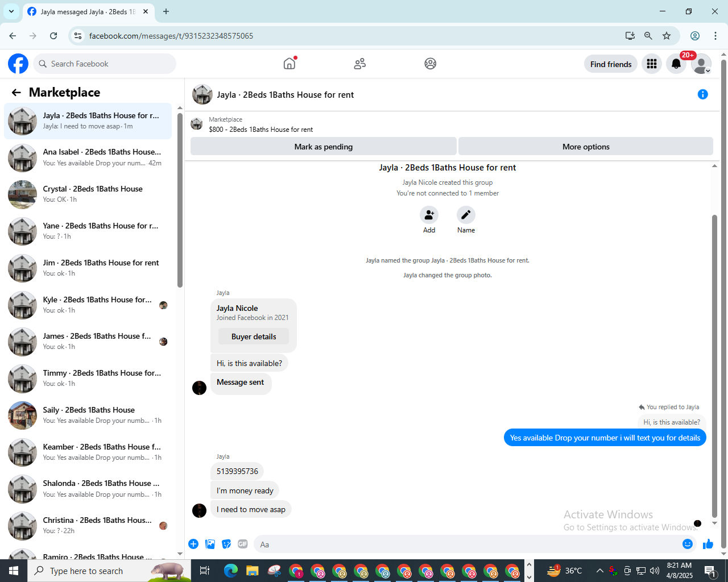
Task: Choose a sticker in composer
Action: [x=226, y=544]
